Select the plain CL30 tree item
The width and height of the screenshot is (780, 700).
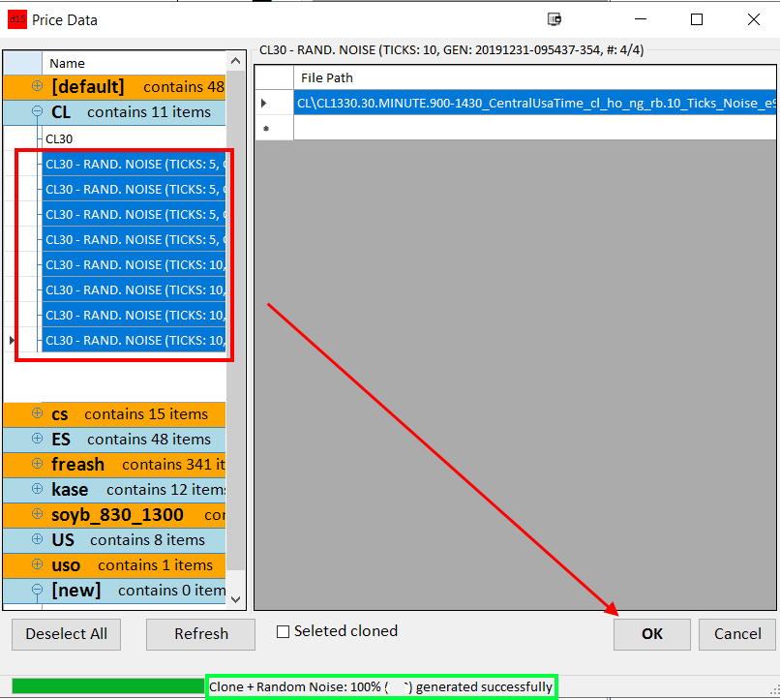[59, 138]
